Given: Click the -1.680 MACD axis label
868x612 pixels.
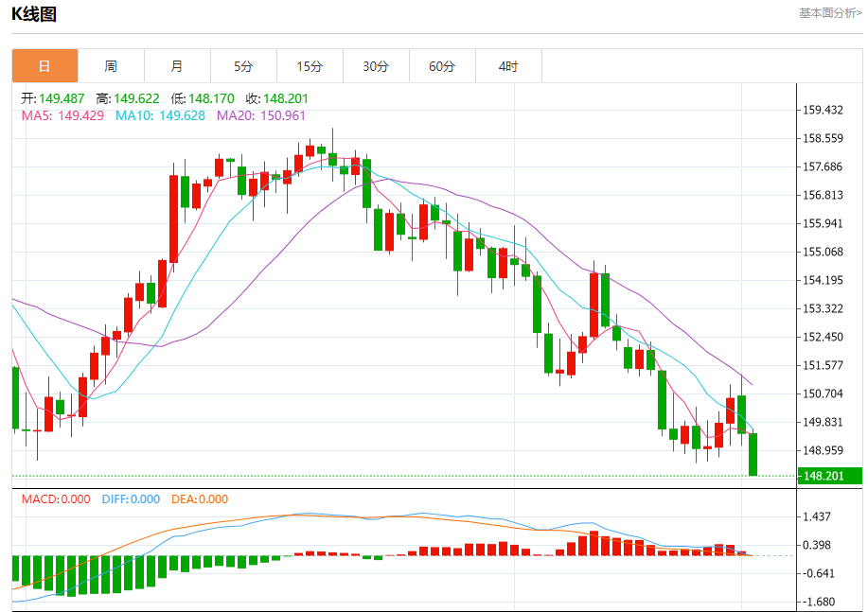Looking at the screenshot, I should (817, 602).
